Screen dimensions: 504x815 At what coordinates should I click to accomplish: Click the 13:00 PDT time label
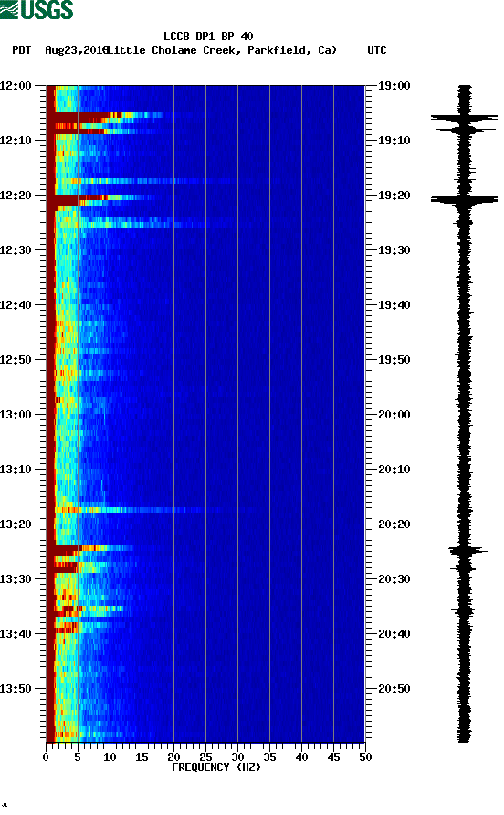click(16, 415)
